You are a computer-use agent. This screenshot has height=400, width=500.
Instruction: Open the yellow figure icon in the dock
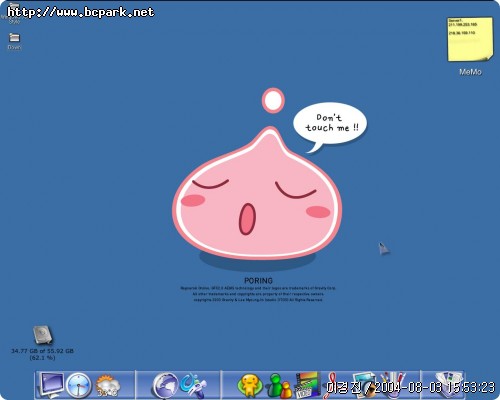click(250, 386)
